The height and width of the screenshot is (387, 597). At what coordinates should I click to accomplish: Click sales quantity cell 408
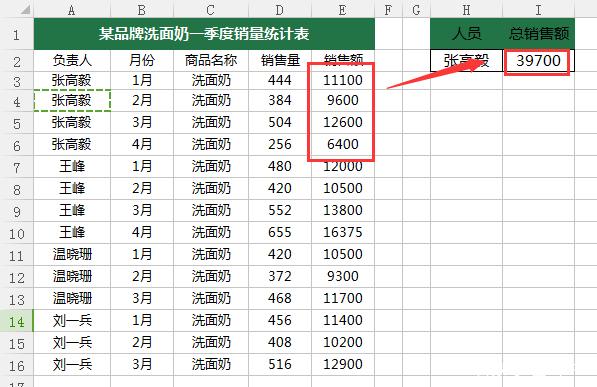coord(280,342)
